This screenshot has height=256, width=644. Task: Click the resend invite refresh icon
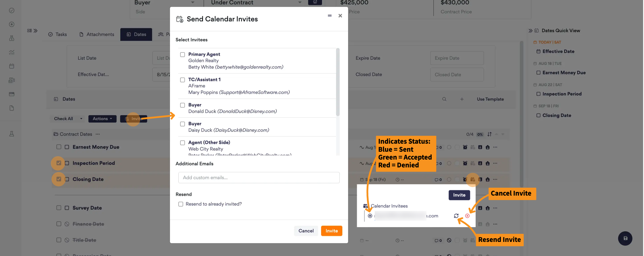coord(456,216)
